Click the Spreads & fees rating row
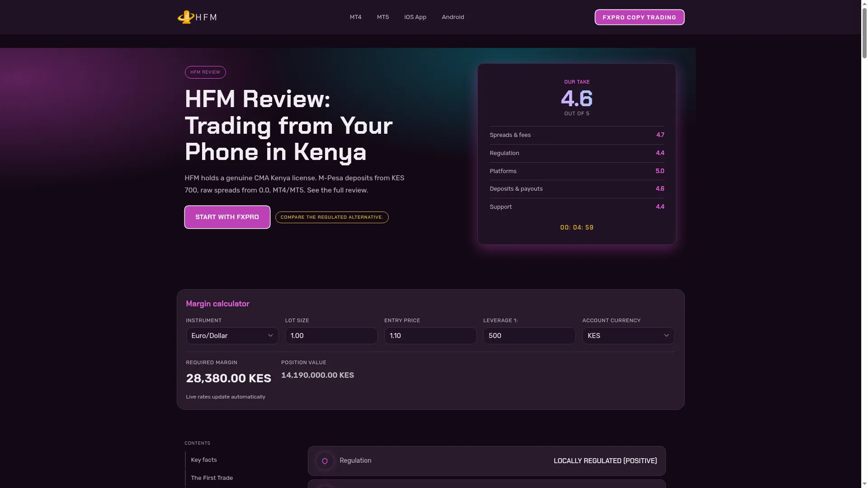Screen dimensions: 868x488 577,135
